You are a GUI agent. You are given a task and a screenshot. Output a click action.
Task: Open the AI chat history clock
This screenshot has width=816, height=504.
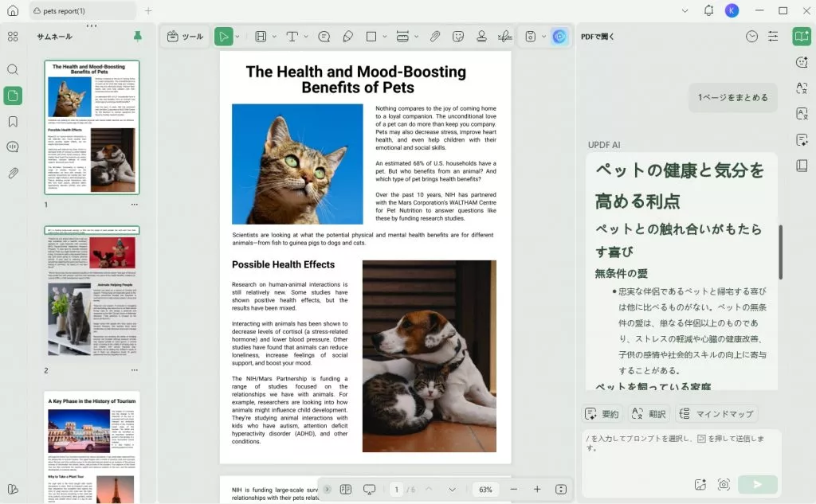pos(751,36)
